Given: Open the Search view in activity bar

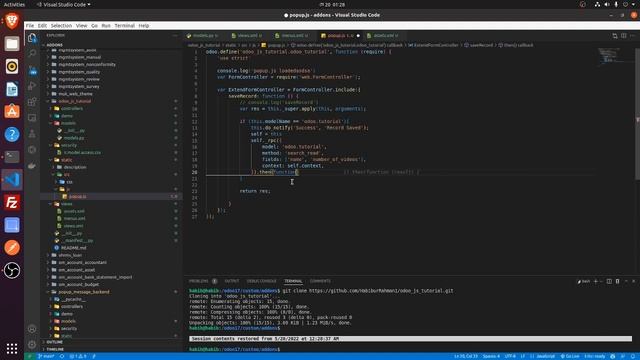Looking at the screenshot, I should click(32, 53).
